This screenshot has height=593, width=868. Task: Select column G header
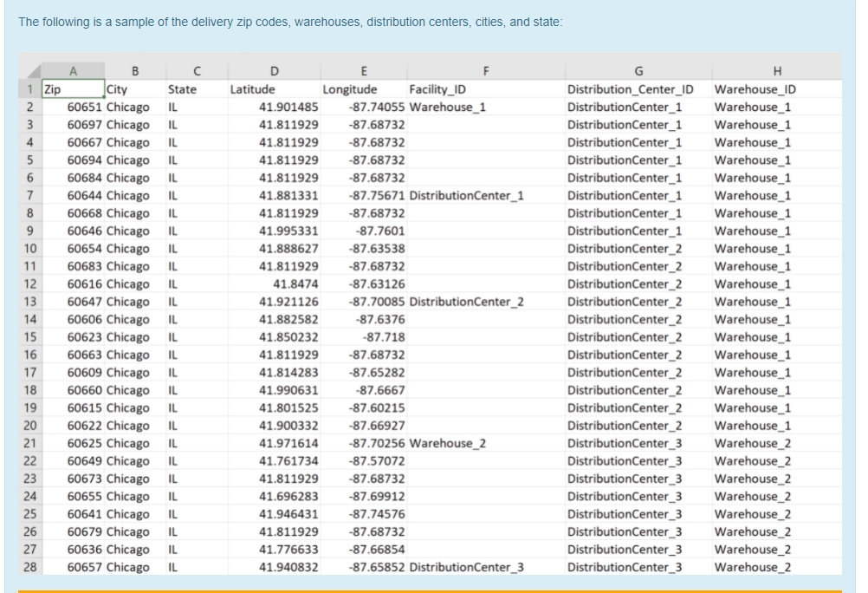[x=638, y=71]
